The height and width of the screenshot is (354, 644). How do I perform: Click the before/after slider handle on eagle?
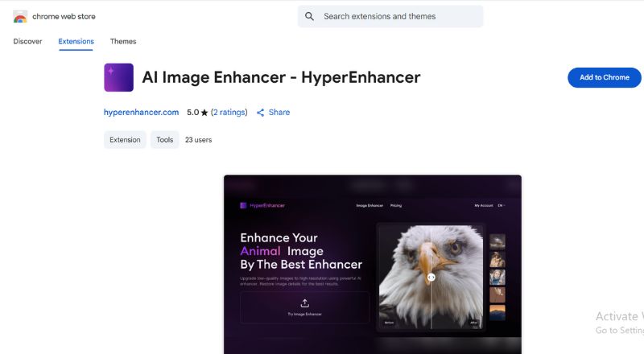click(x=431, y=278)
